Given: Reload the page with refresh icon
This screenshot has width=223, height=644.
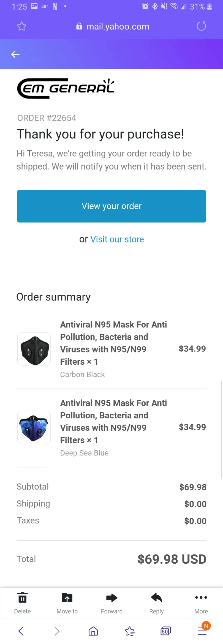Looking at the screenshot, I should pos(201,26).
